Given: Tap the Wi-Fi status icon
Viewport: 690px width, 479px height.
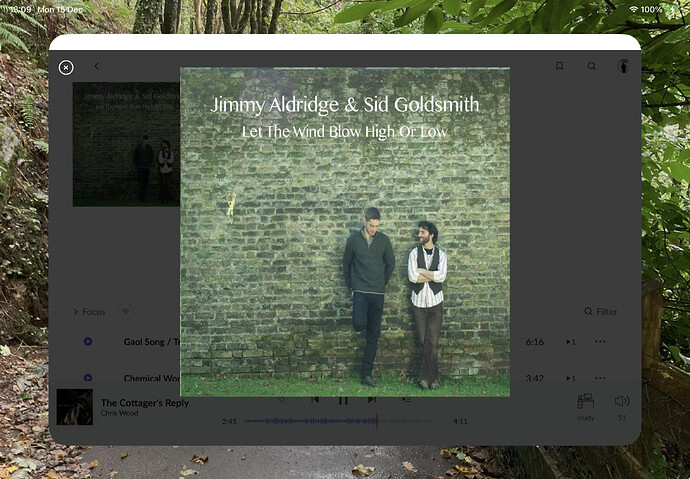Looking at the screenshot, I should point(634,9).
